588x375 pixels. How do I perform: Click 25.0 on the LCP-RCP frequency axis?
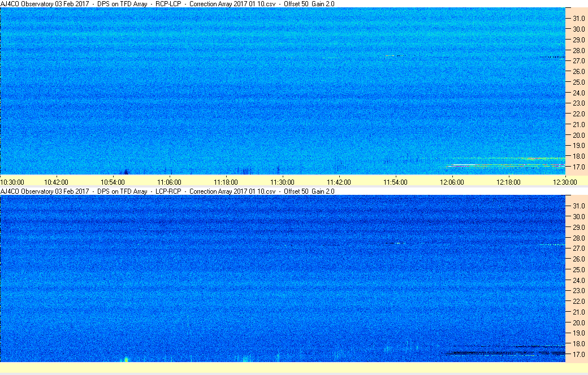[578, 270]
